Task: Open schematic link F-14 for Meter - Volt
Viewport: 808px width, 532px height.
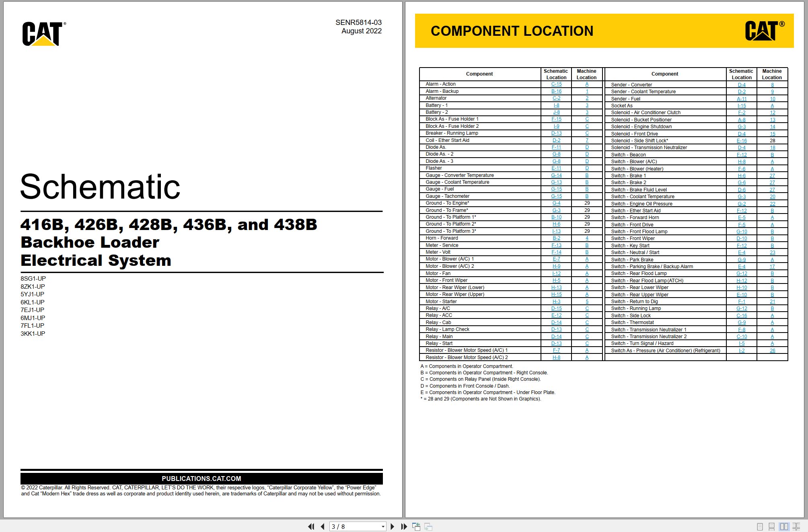Action: point(556,252)
